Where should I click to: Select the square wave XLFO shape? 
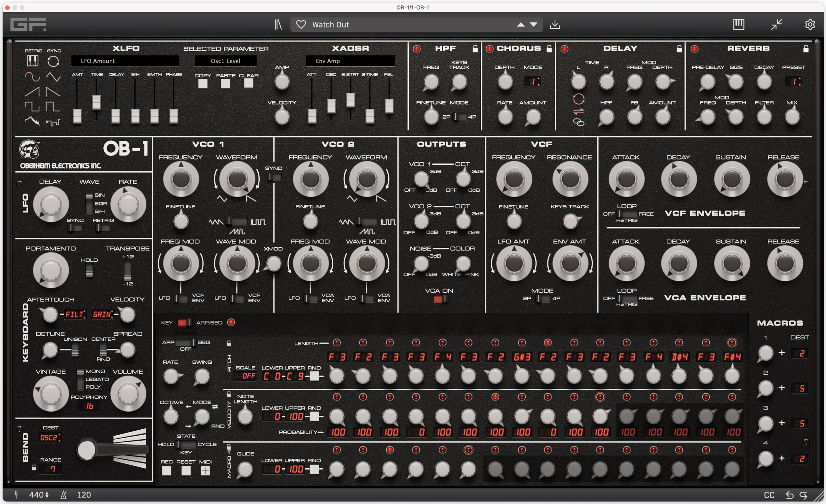click(x=32, y=107)
